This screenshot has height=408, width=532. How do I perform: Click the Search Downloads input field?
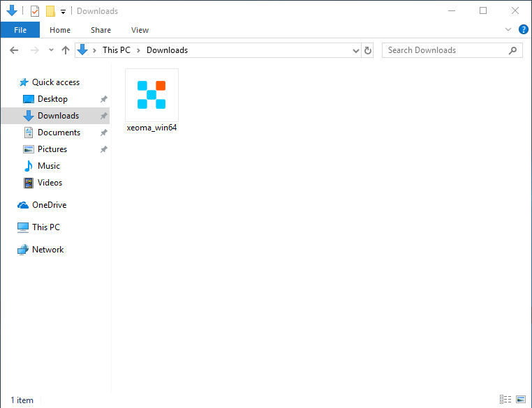click(x=443, y=50)
